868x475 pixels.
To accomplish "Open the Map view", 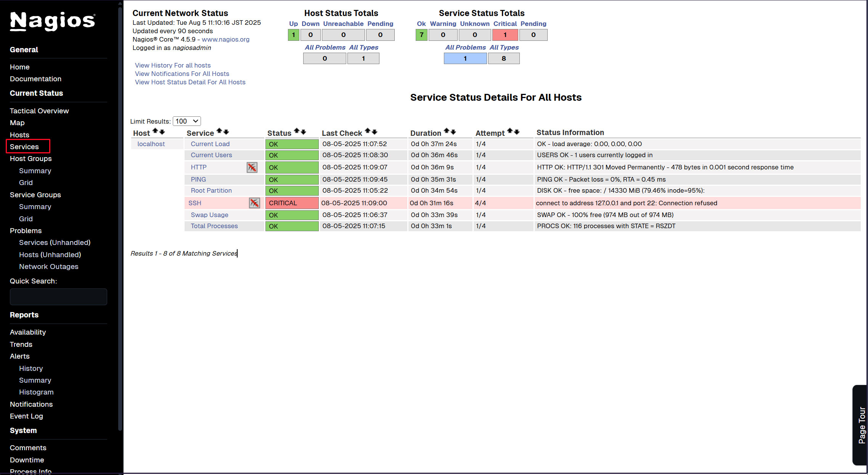I will coord(17,123).
